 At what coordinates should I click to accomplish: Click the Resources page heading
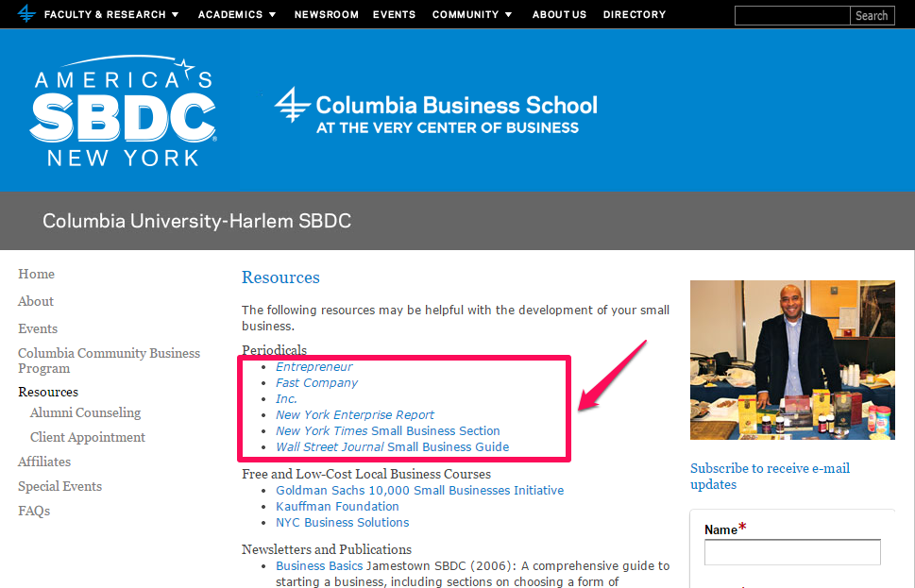point(280,277)
